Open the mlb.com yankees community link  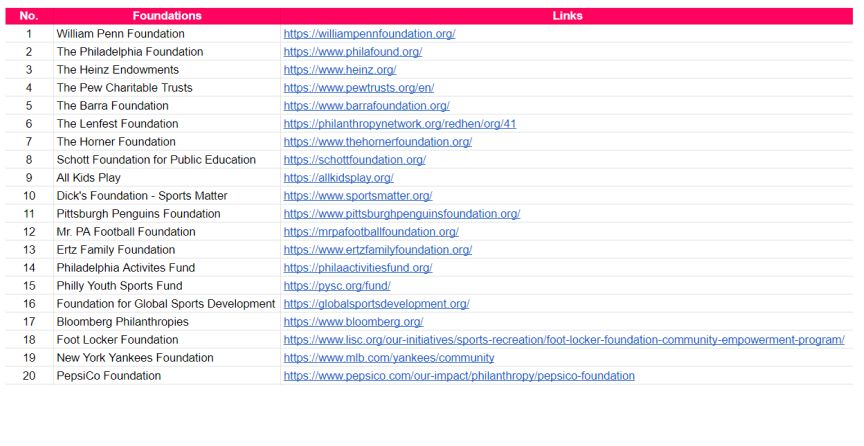click(388, 358)
